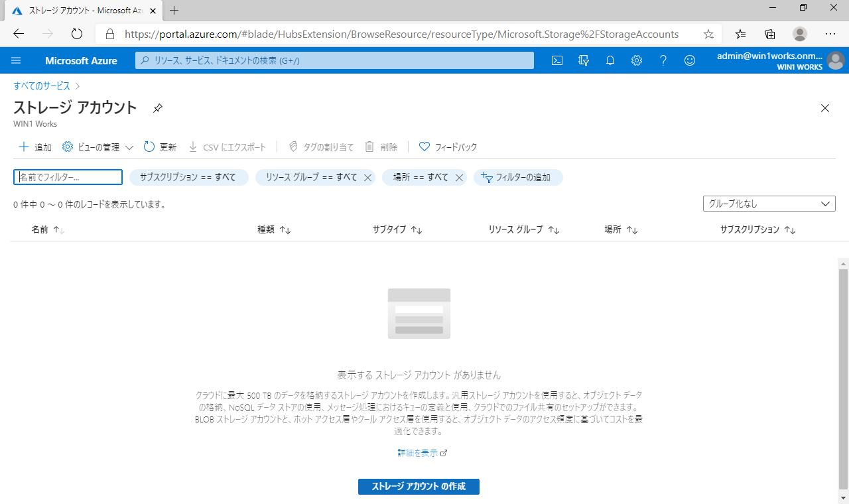Open the 場所 == すべて filter
The width and height of the screenshot is (849, 504).
click(x=421, y=177)
